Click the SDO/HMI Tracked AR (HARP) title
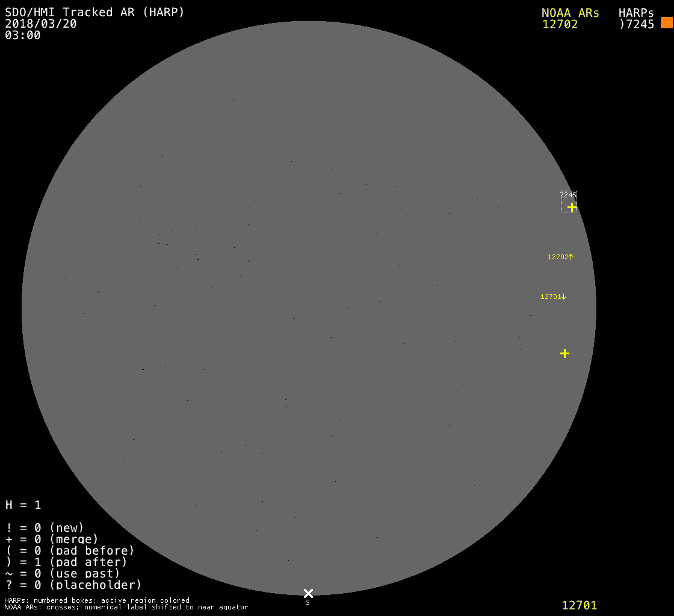This screenshot has width=674, height=616. coord(94,12)
